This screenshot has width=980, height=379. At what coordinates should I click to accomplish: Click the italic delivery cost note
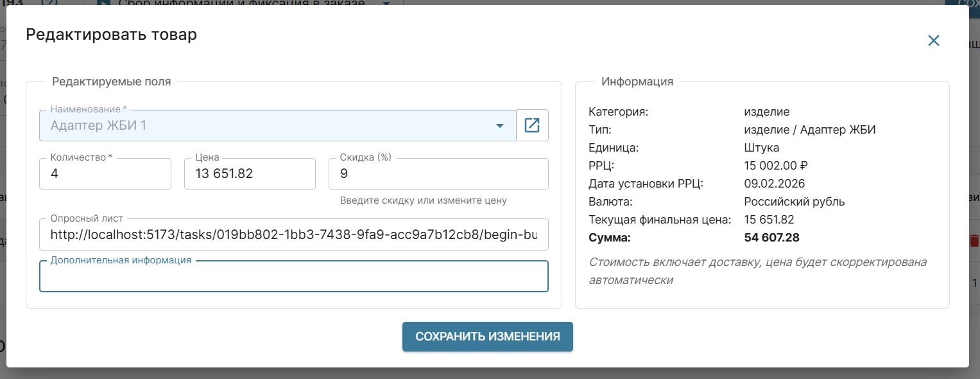click(x=757, y=271)
